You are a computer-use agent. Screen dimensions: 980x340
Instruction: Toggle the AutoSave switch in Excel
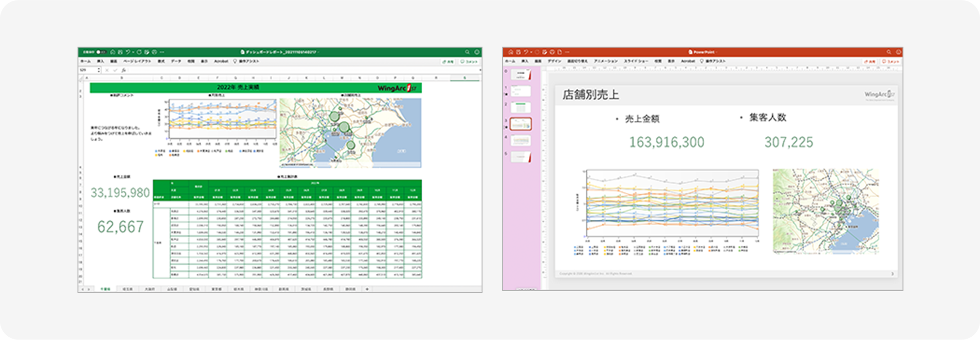(101, 52)
